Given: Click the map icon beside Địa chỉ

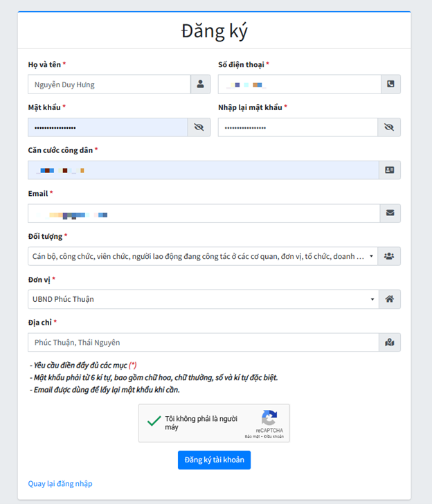Looking at the screenshot, I should (390, 342).
